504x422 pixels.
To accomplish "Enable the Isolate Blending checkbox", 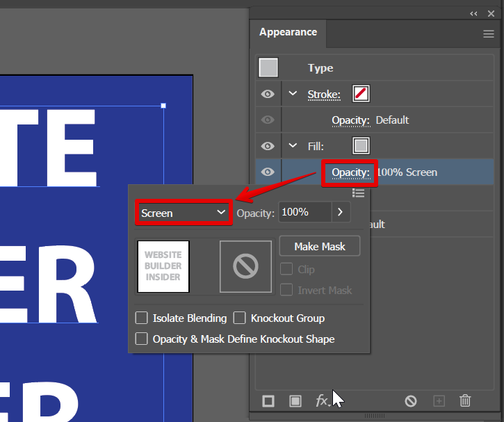I will (x=142, y=318).
